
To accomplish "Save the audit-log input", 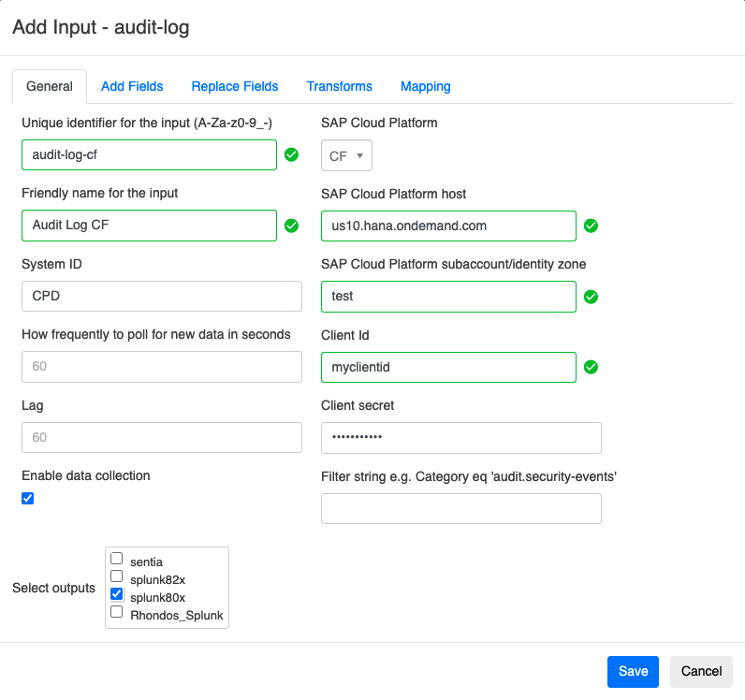I will pyautogui.click(x=633, y=671).
